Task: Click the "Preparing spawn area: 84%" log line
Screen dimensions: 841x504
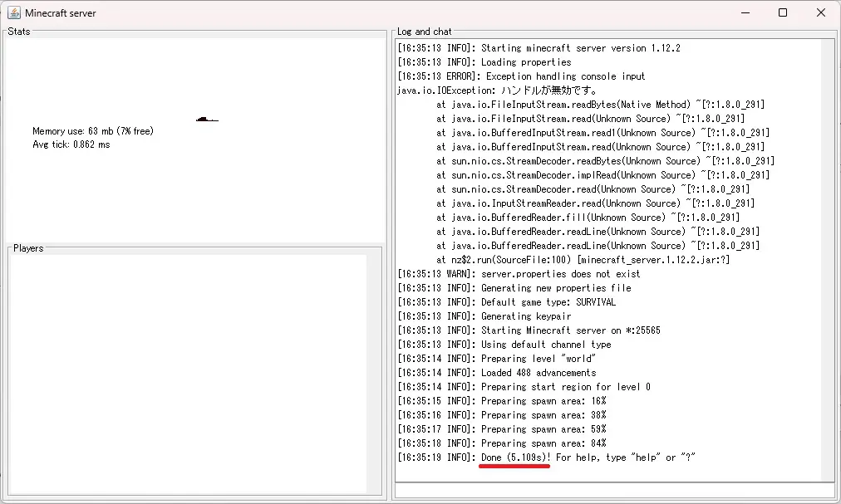Action: (x=501, y=443)
